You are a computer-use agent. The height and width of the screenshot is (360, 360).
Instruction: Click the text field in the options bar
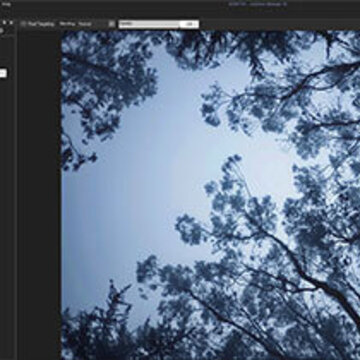coord(149,24)
